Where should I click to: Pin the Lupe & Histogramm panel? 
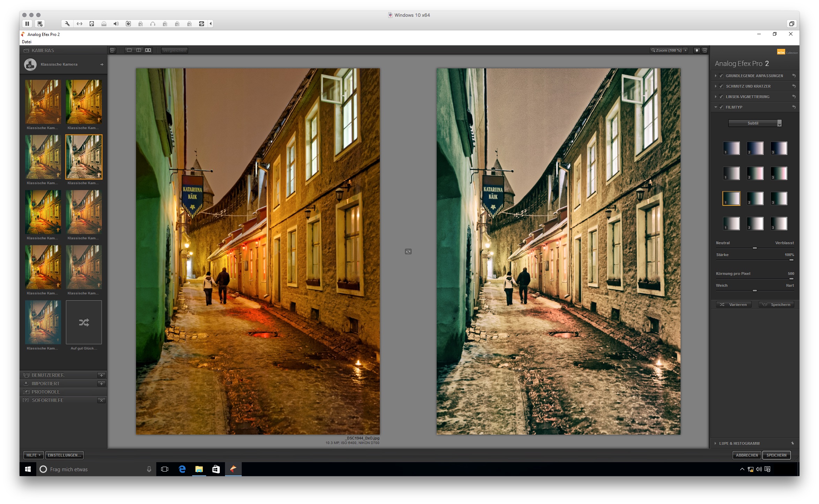tap(792, 443)
